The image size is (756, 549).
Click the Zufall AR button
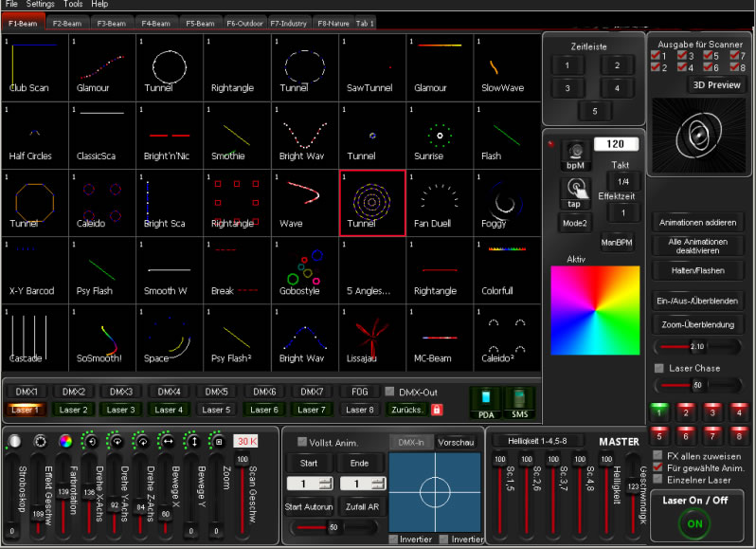(362, 506)
